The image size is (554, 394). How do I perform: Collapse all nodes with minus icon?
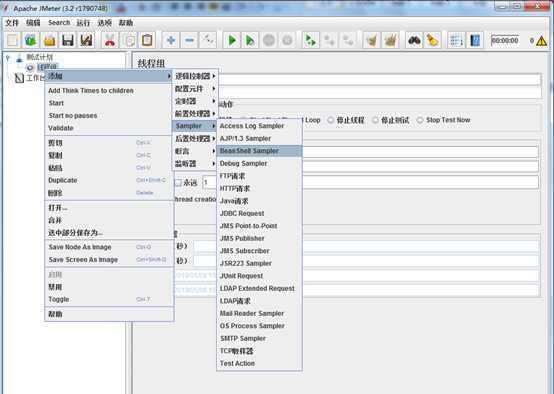[189, 40]
